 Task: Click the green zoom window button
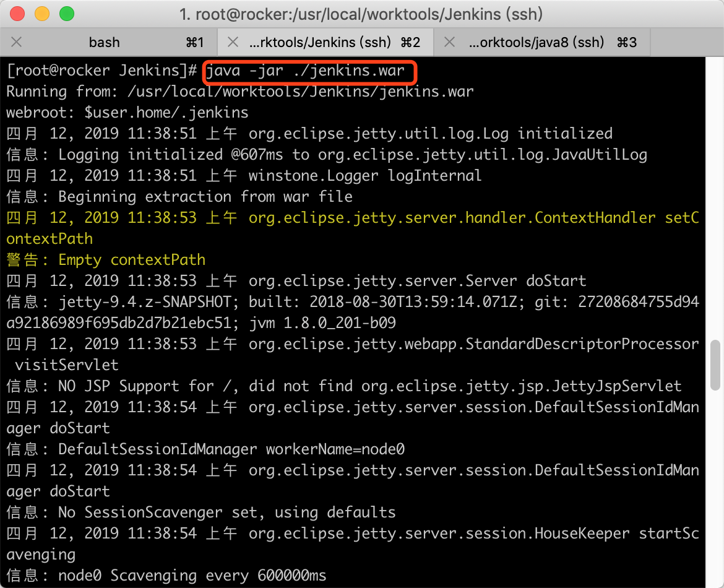coord(67,14)
